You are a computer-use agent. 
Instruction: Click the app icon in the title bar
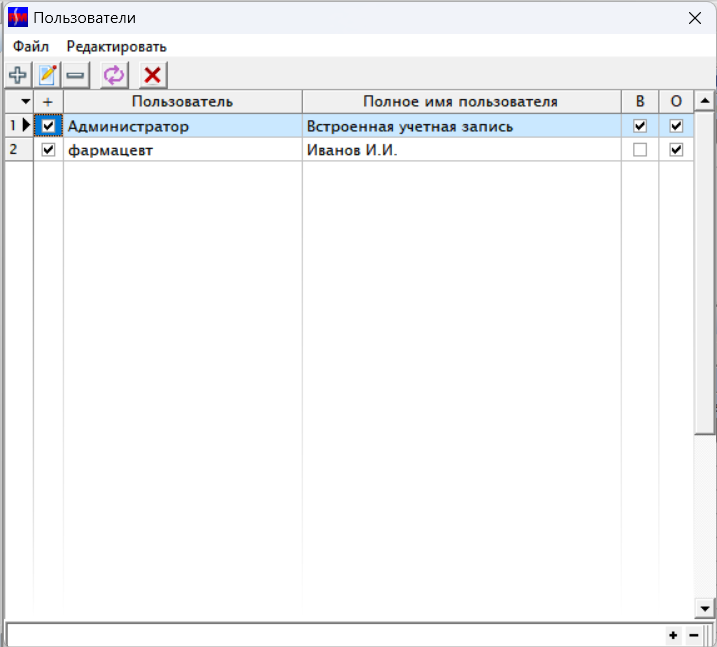[18, 18]
